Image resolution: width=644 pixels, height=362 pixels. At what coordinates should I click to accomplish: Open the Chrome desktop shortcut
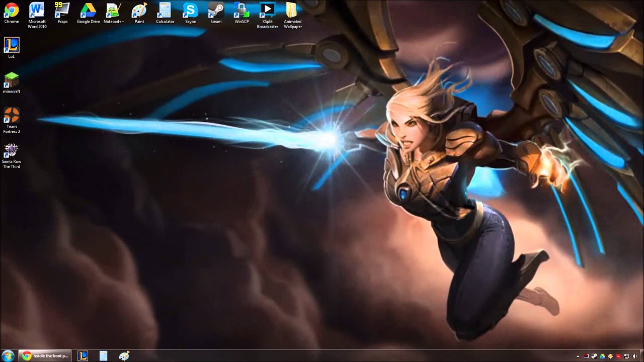point(11,13)
